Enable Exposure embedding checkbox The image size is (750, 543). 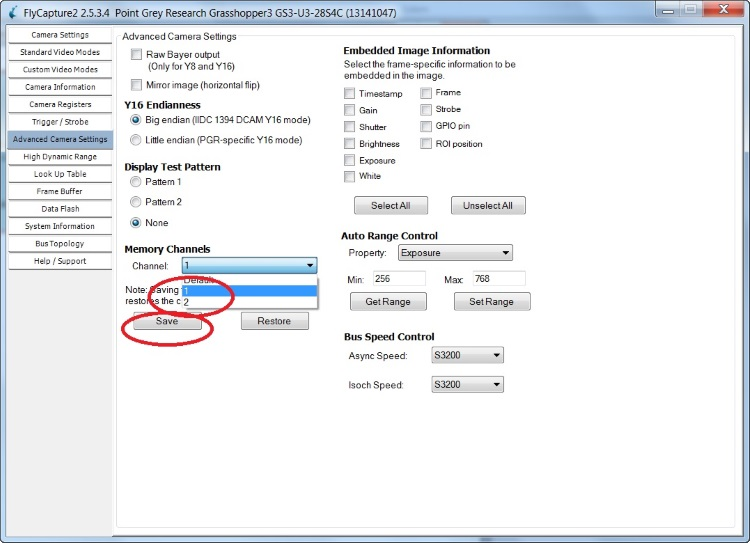click(350, 160)
